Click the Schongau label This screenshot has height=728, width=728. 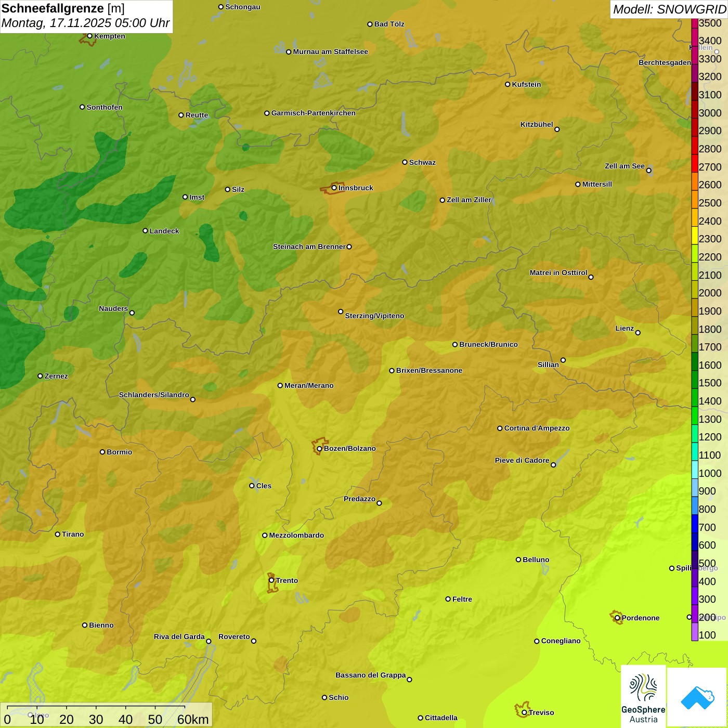[x=243, y=7]
